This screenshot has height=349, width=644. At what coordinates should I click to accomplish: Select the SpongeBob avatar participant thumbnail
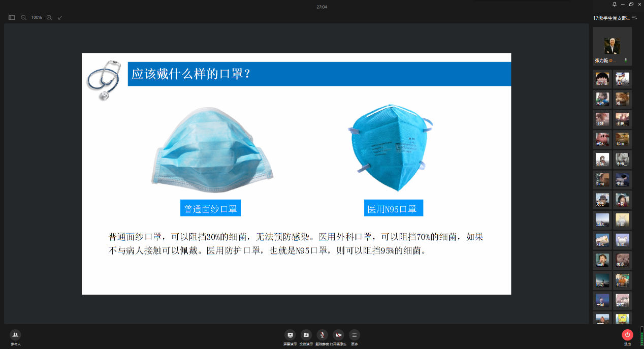[x=622, y=319]
